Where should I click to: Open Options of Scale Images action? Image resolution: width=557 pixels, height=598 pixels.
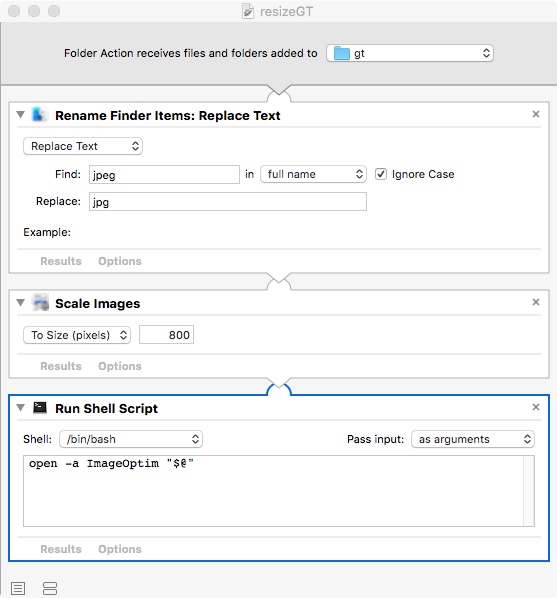coord(120,366)
